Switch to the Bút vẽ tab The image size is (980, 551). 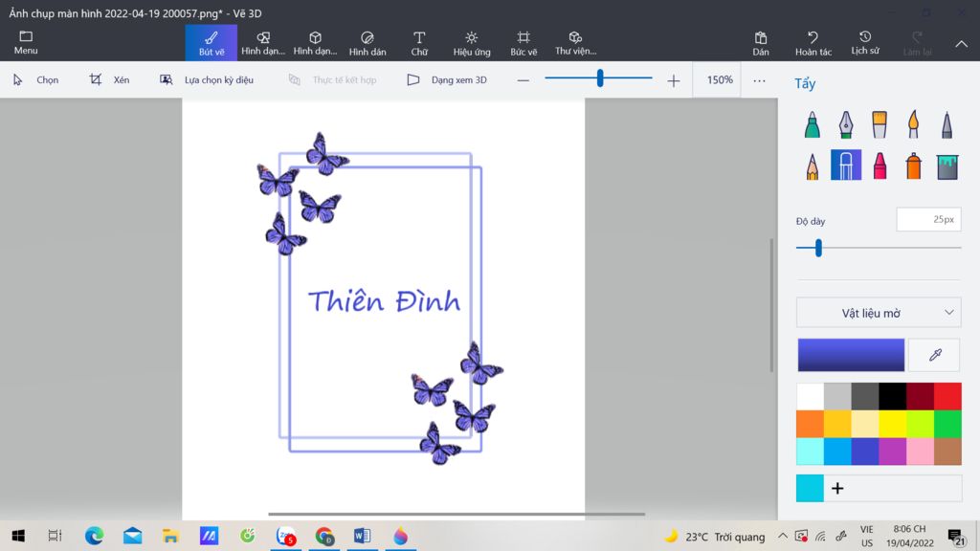pyautogui.click(x=212, y=42)
